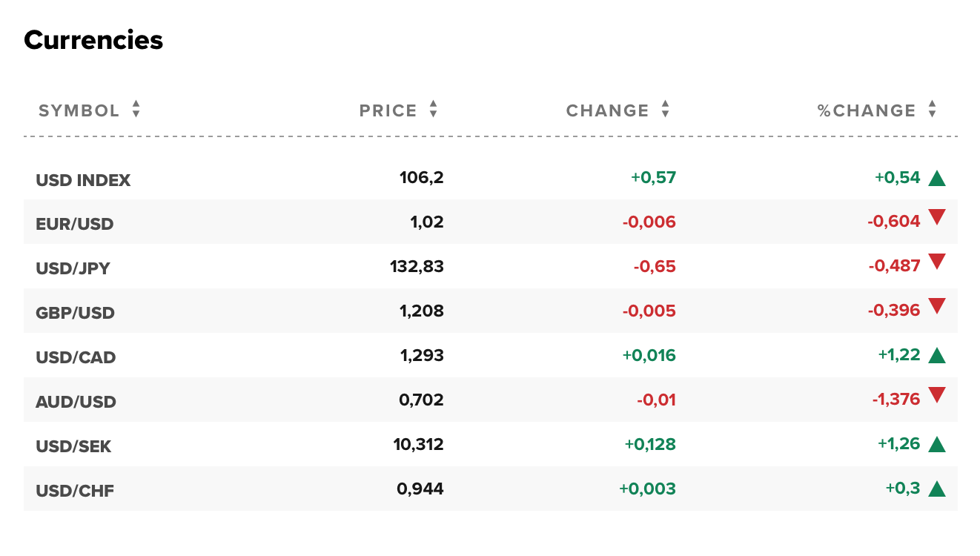The height and width of the screenshot is (556, 980).
Task: Click the red triangle beside USD/JPY
Action: (937, 262)
